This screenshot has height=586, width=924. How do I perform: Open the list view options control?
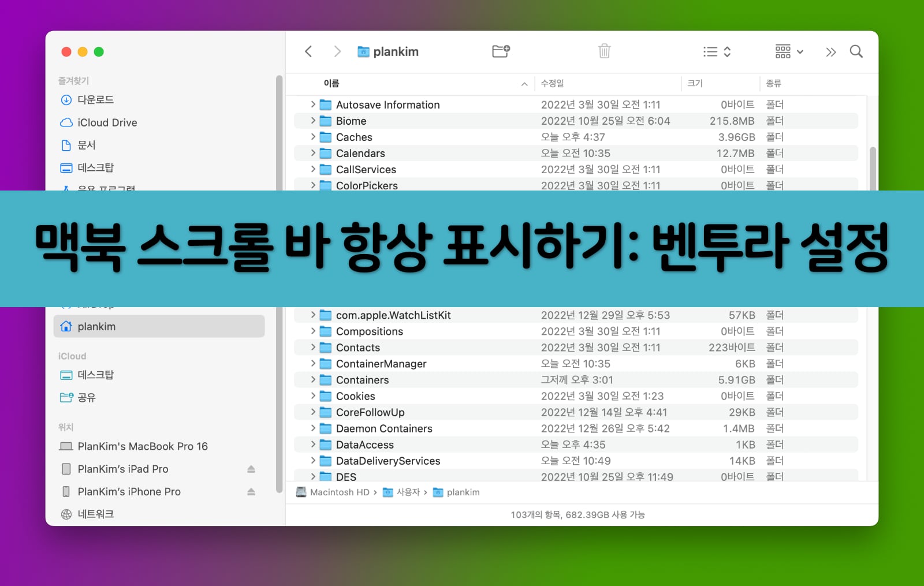click(717, 52)
